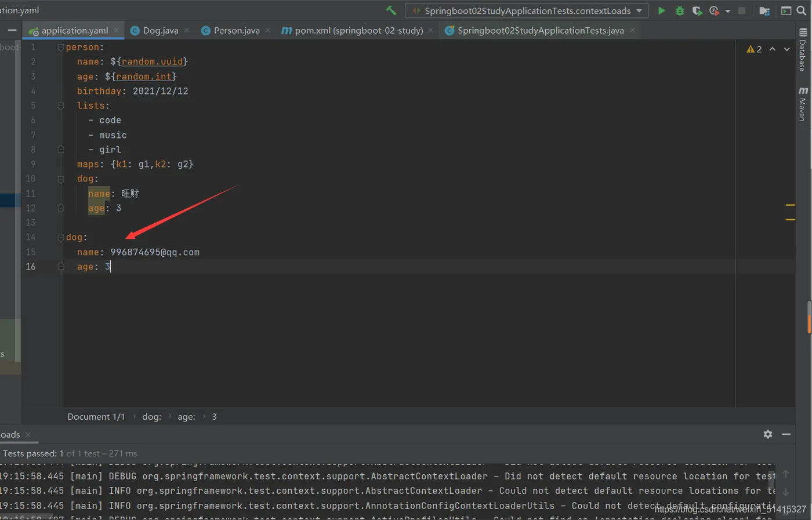
Task: Click the profiler run icon
Action: (715, 10)
